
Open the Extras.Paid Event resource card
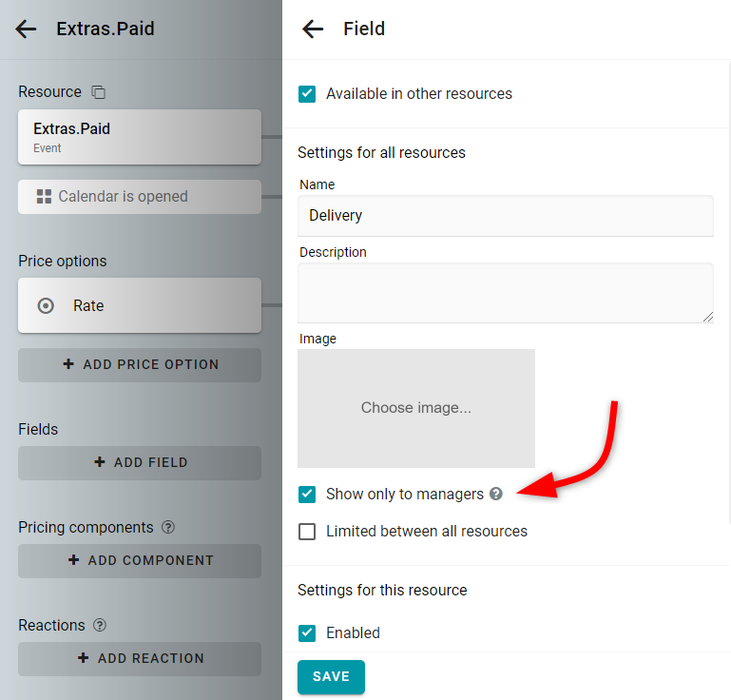pos(140,137)
